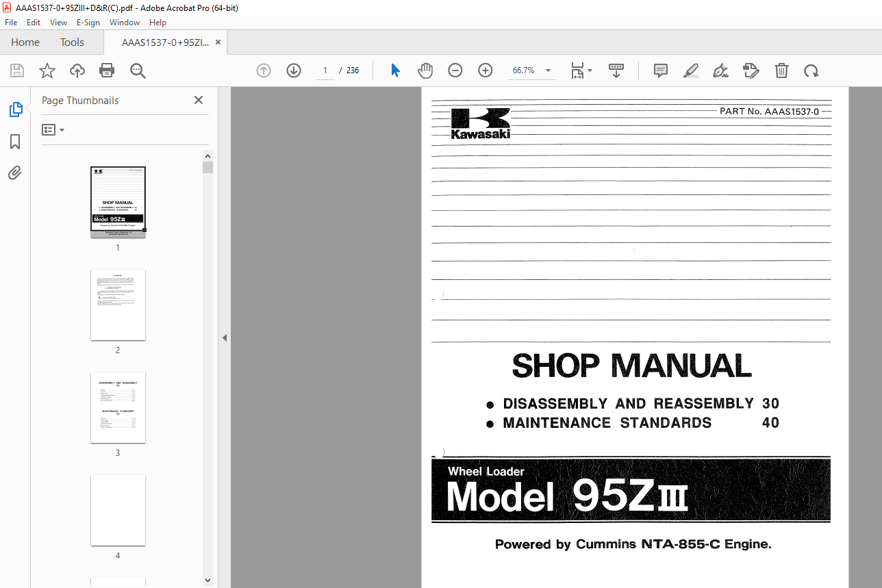The height and width of the screenshot is (588, 882).
Task: Switch to the Home tab
Action: [x=25, y=42]
